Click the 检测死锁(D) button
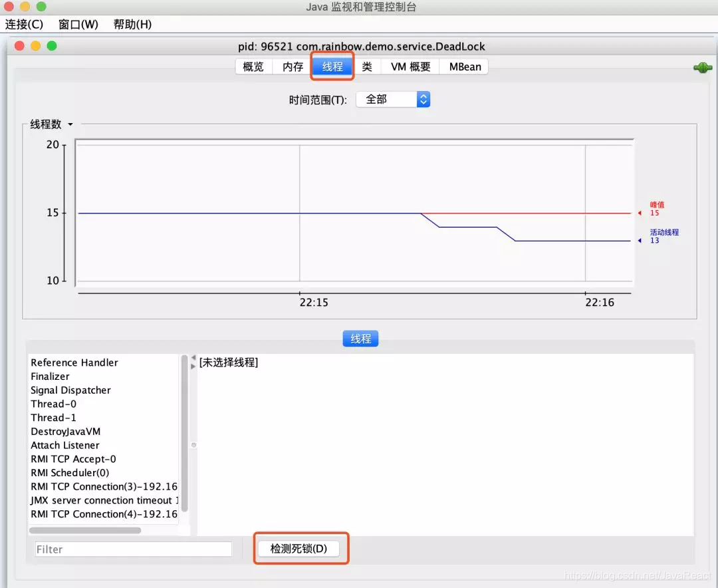 coord(299,549)
